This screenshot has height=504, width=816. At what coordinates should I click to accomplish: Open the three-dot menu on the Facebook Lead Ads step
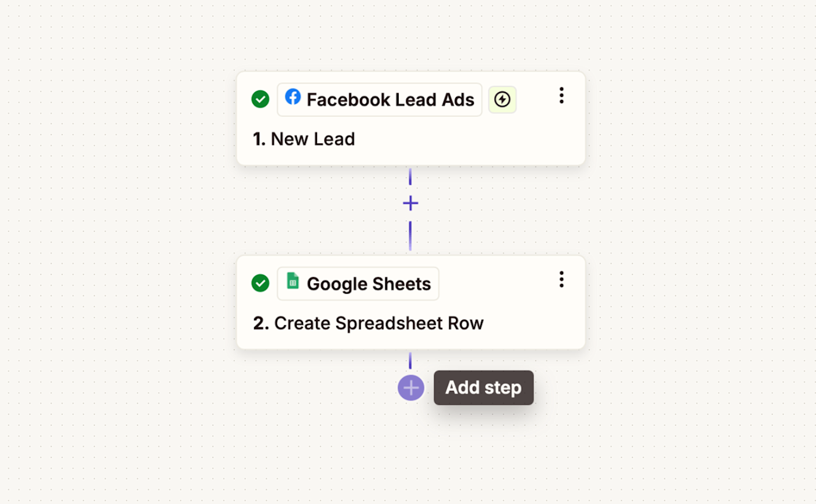(561, 96)
